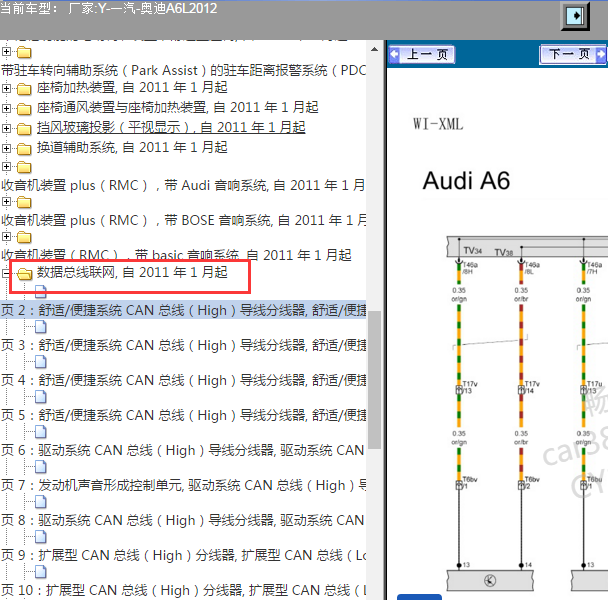608x600 pixels.
Task: Open 页 4 舒适/便捷系统 CAN 总线 entry
Action: click(183, 380)
